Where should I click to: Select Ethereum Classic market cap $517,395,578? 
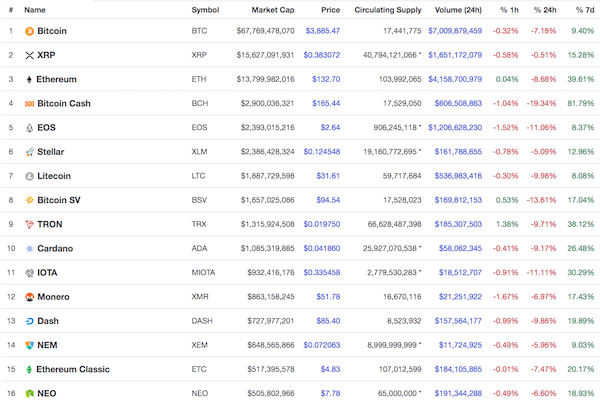[271, 369]
